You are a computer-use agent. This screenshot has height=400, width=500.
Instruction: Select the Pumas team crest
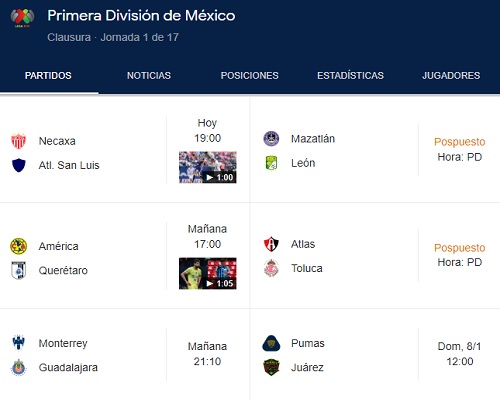271,343
